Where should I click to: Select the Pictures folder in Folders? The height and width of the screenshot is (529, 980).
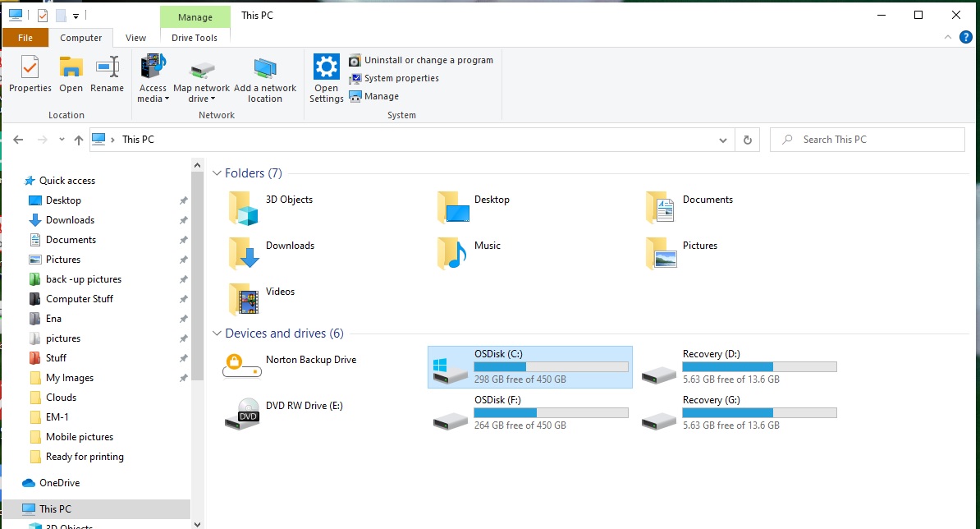(x=681, y=254)
